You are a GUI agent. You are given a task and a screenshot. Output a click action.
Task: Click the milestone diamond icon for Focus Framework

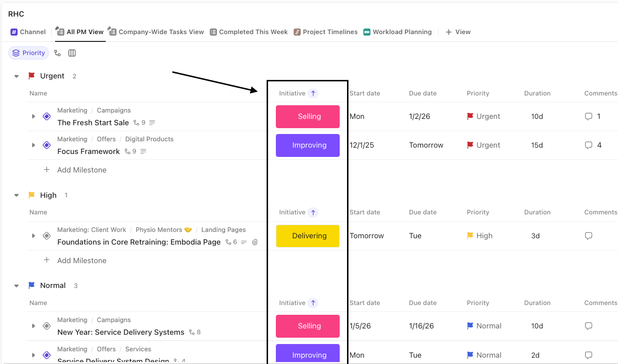47,145
